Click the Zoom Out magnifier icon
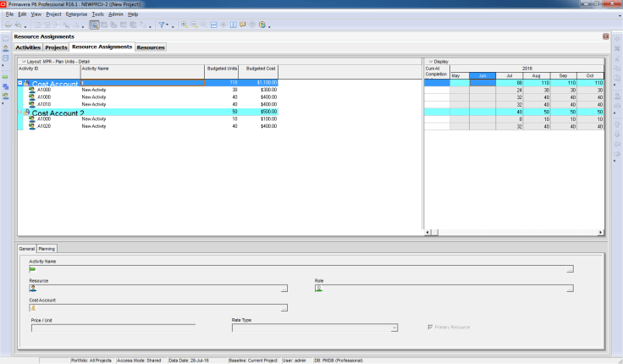The image size is (623, 364). coord(195,25)
